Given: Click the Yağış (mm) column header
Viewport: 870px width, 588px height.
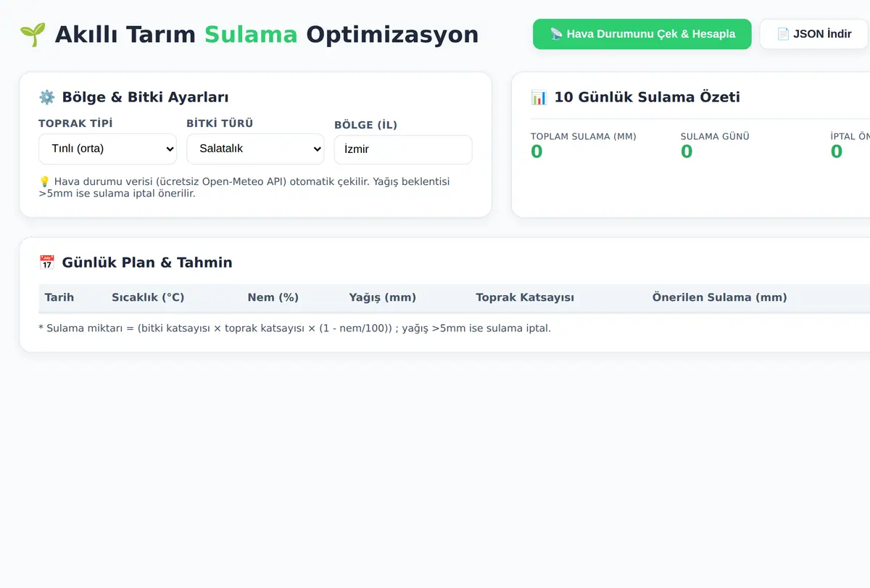Looking at the screenshot, I should (x=383, y=297).
